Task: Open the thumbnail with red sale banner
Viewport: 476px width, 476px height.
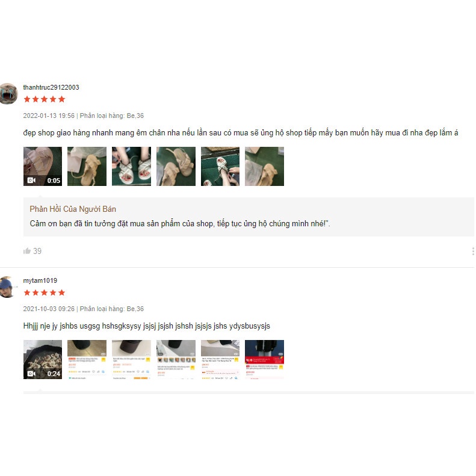Action: tap(264, 359)
